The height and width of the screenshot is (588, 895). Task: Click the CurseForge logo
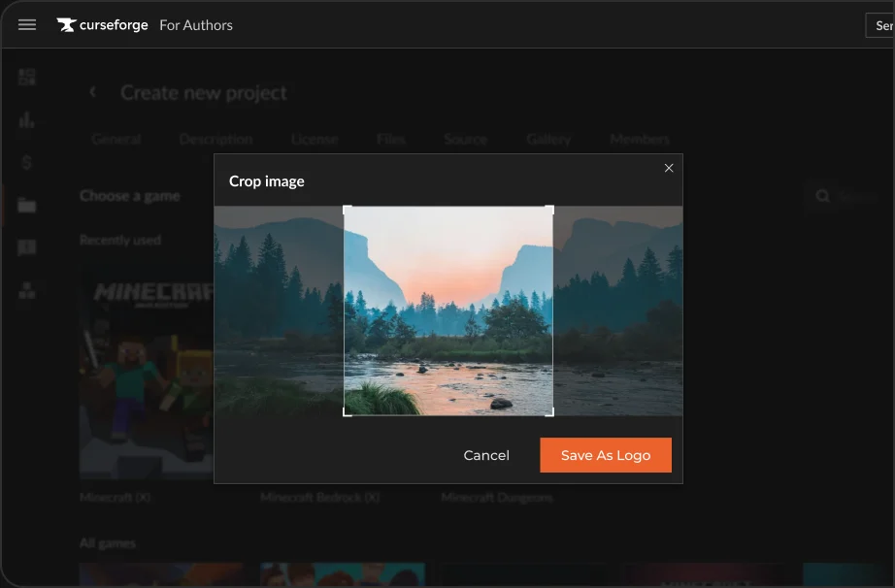pos(102,25)
